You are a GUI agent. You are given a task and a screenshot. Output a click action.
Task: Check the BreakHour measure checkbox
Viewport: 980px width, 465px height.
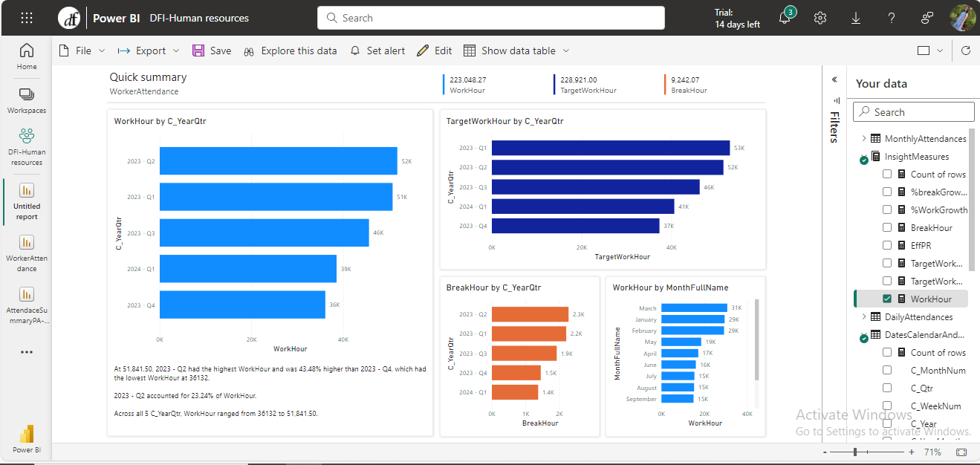tap(887, 227)
